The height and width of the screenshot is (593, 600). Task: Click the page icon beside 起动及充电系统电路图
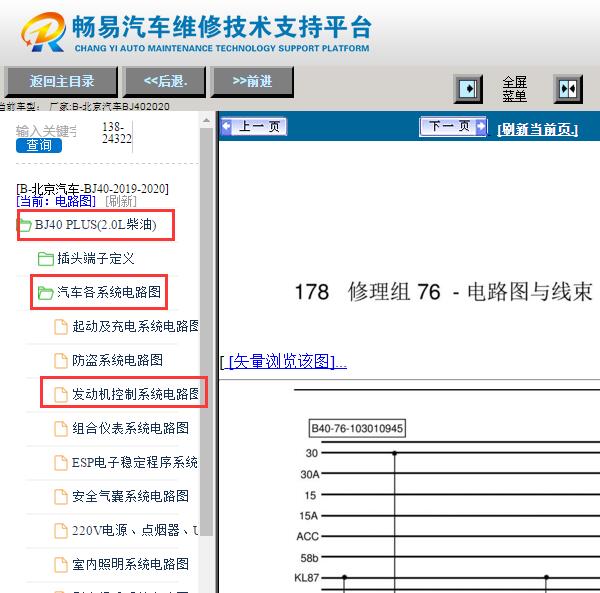point(61,327)
